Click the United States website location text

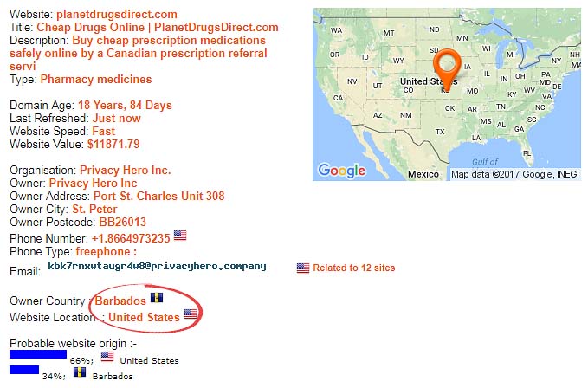pyautogui.click(x=144, y=318)
